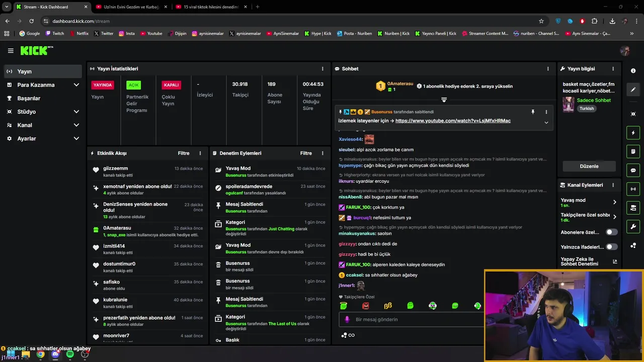Expand Ayarlar sidebar section
This screenshot has width=644, height=362.
(76, 138)
